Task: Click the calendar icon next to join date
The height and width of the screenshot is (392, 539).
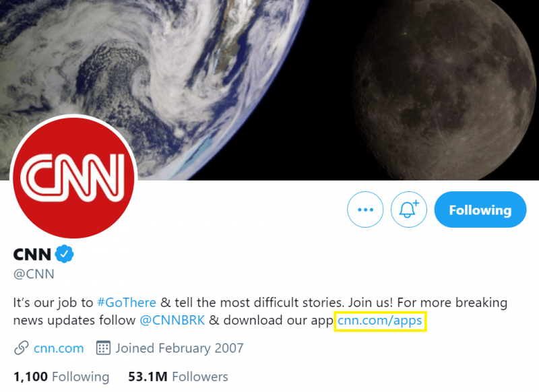Action: (103, 348)
